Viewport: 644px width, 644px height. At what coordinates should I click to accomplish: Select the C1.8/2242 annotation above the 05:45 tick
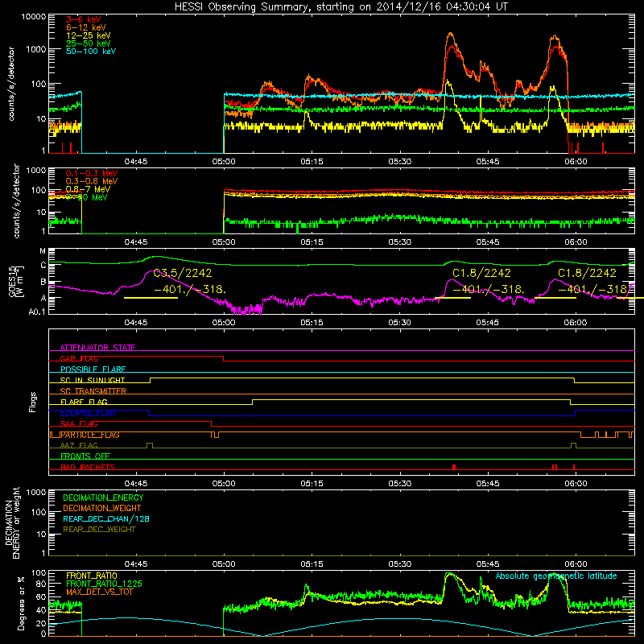click(x=481, y=273)
